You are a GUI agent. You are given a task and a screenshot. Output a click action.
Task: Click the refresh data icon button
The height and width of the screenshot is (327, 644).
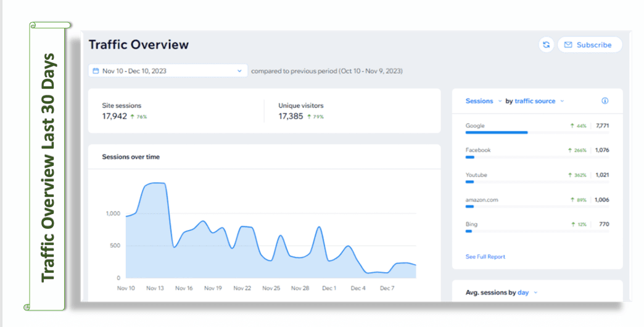[x=547, y=45]
